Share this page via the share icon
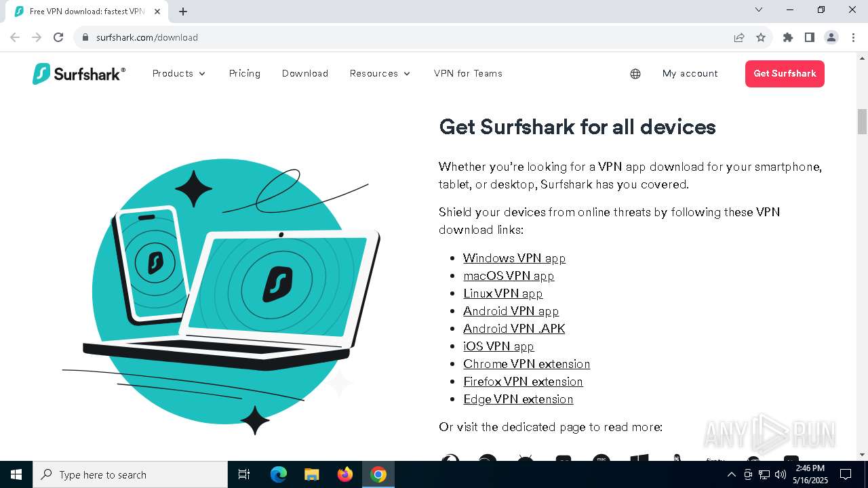This screenshot has height=488, width=868. [739, 37]
